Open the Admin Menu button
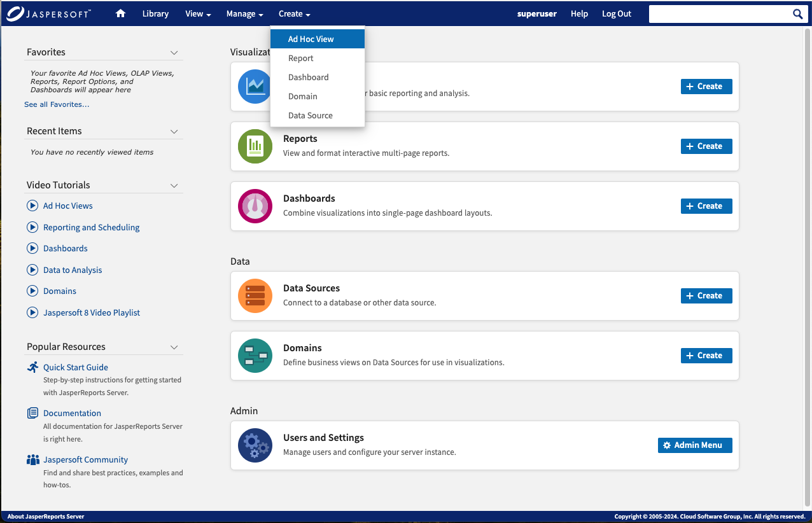 point(695,445)
